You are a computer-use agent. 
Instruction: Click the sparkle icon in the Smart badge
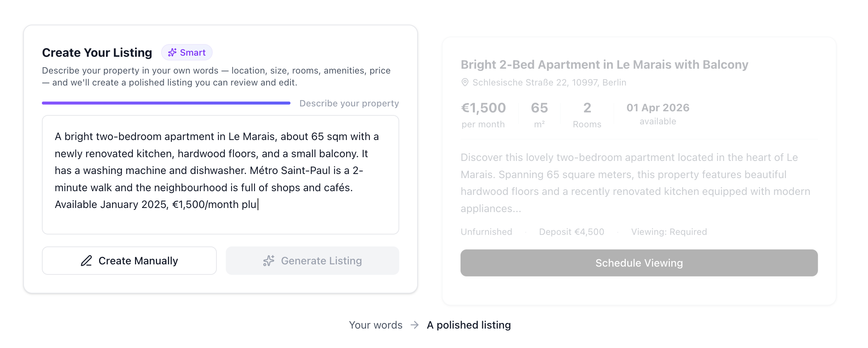click(172, 53)
